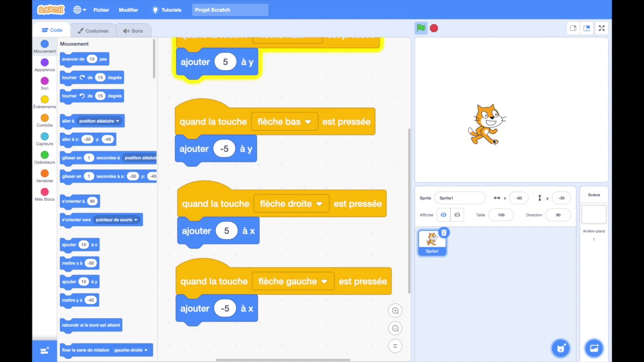Click the rebondir si le bord est atteint block
This screenshot has height=362, width=644.
91,325
